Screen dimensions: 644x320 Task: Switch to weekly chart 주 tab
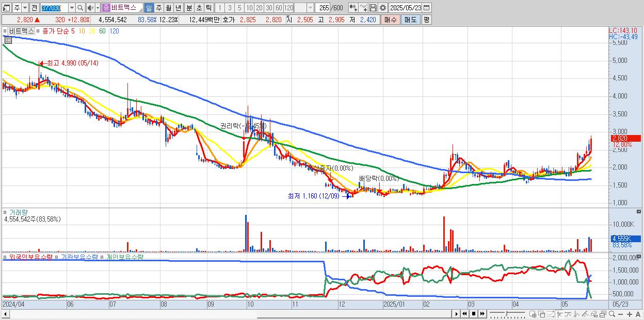158,8
